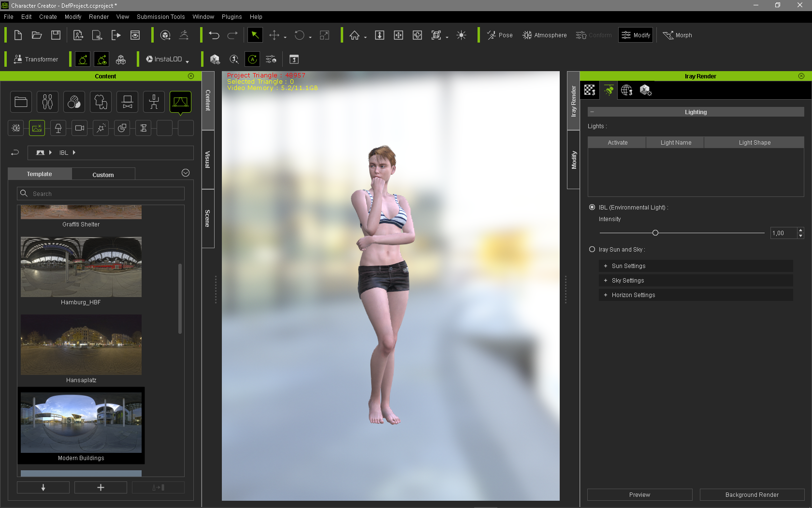Expand arrow after IBL in breadcrumb

tap(74, 152)
